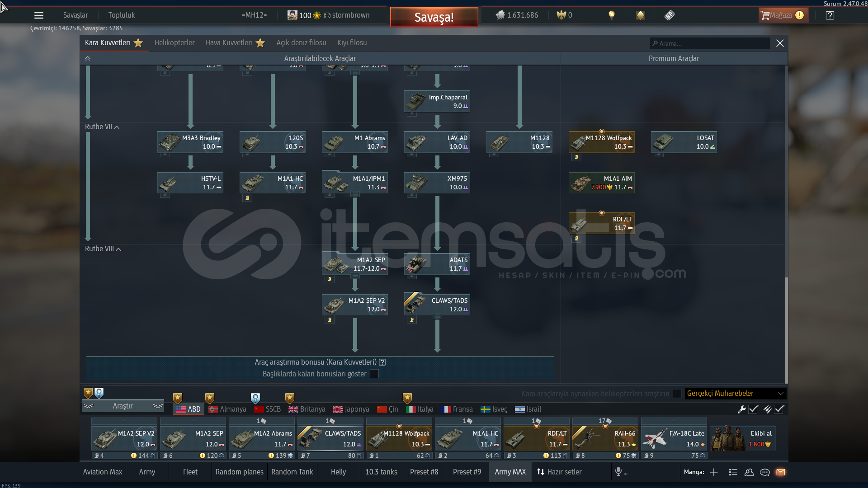The width and height of the screenshot is (868, 488).
Task: Open the light bulb tips icon
Action: click(x=612, y=15)
